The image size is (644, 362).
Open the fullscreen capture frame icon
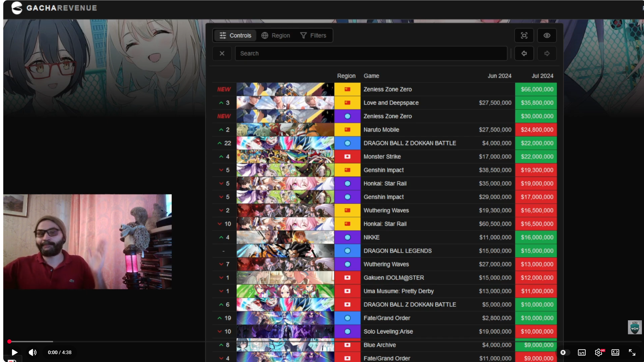524,35
